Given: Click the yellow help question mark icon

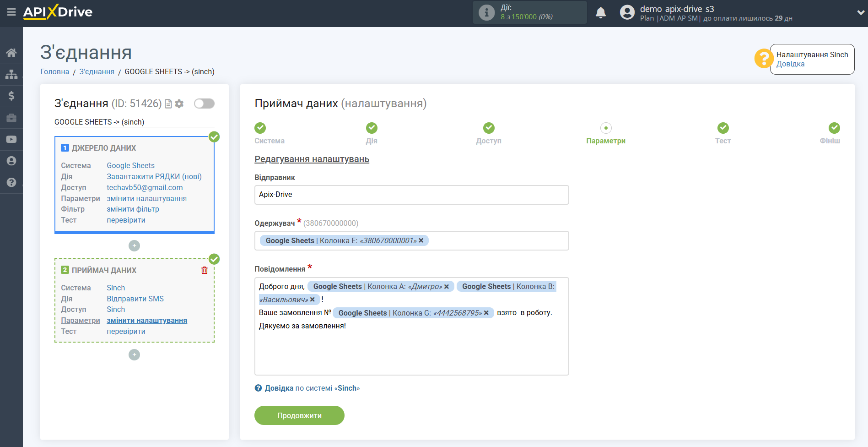Looking at the screenshot, I should pos(764,59).
